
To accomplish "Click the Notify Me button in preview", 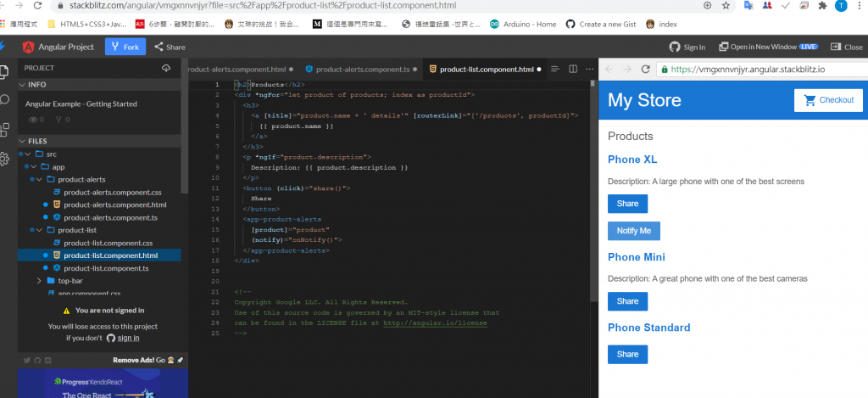I will [x=634, y=231].
